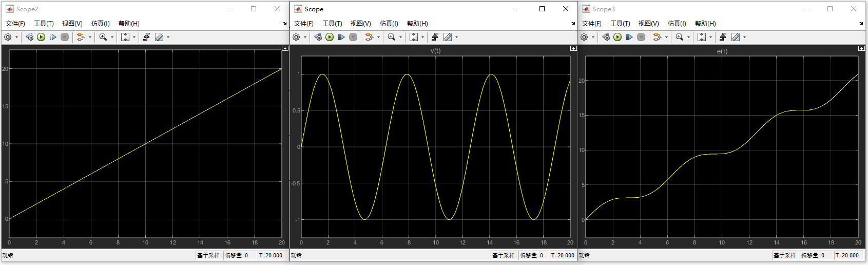868x265 pixels.
Task: Click 偏移量=0 status in Scope3 window
Action: [x=813, y=255]
